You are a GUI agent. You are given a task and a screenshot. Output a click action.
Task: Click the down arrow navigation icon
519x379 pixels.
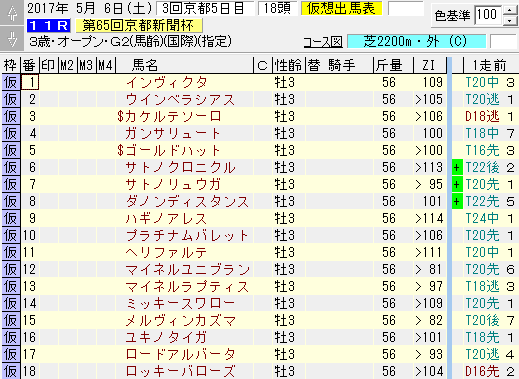click(12, 38)
